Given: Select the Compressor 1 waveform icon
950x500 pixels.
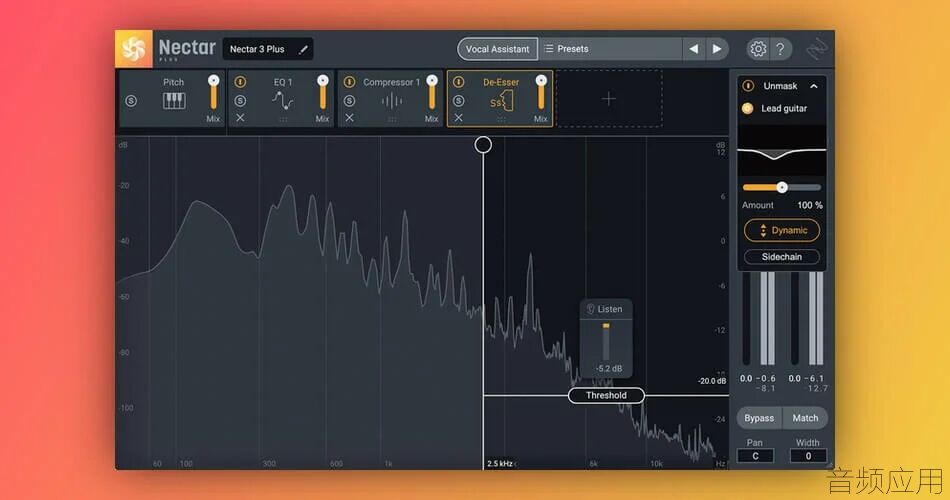Looking at the screenshot, I should click(x=391, y=100).
